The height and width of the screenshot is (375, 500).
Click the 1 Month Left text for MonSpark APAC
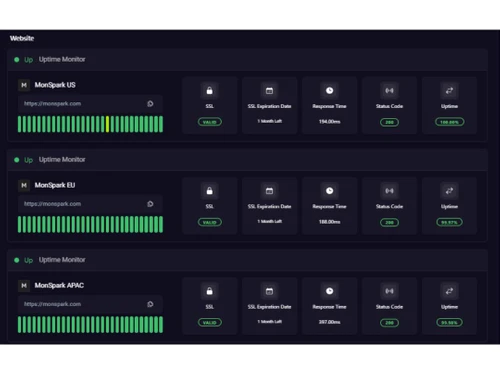pos(270,322)
